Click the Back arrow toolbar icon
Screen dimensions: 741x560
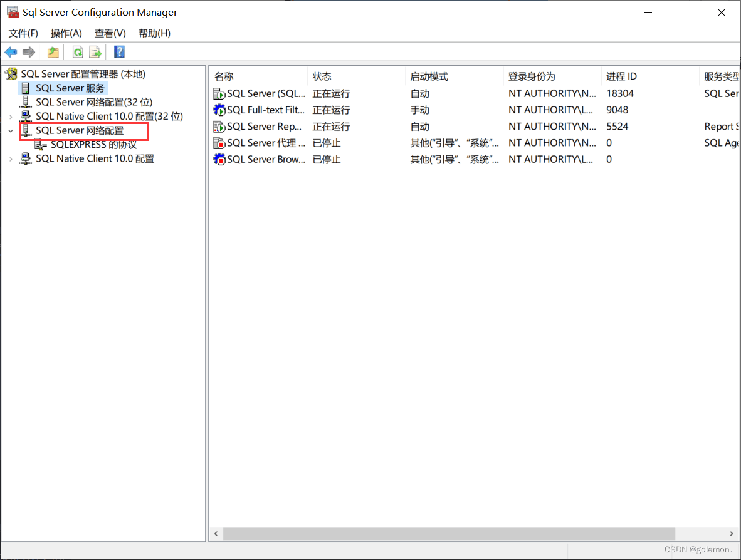11,52
